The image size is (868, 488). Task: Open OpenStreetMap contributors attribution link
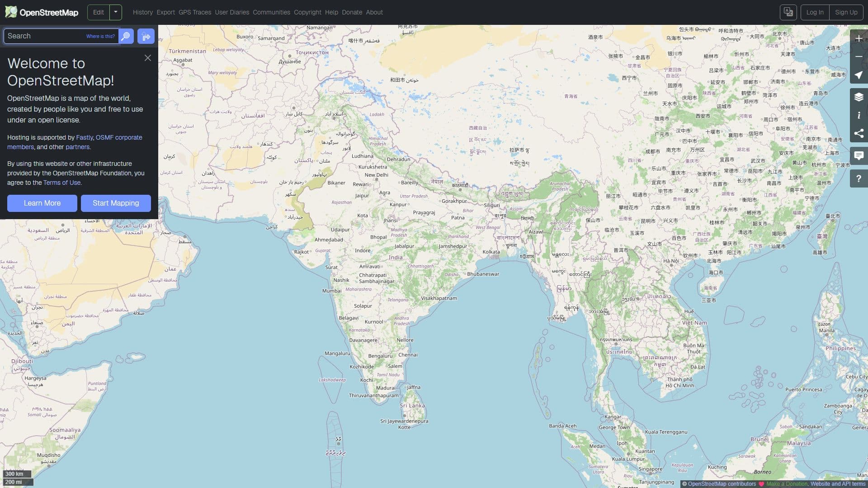(x=722, y=484)
